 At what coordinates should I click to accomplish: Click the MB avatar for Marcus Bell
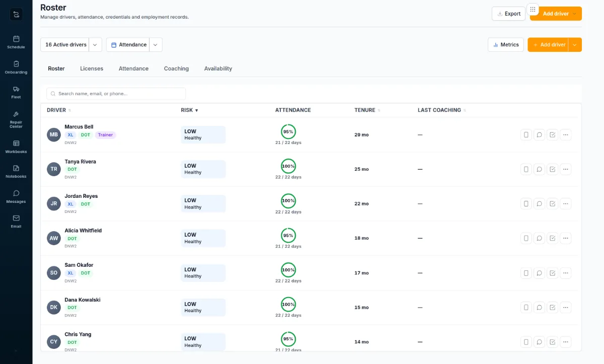[x=54, y=134]
